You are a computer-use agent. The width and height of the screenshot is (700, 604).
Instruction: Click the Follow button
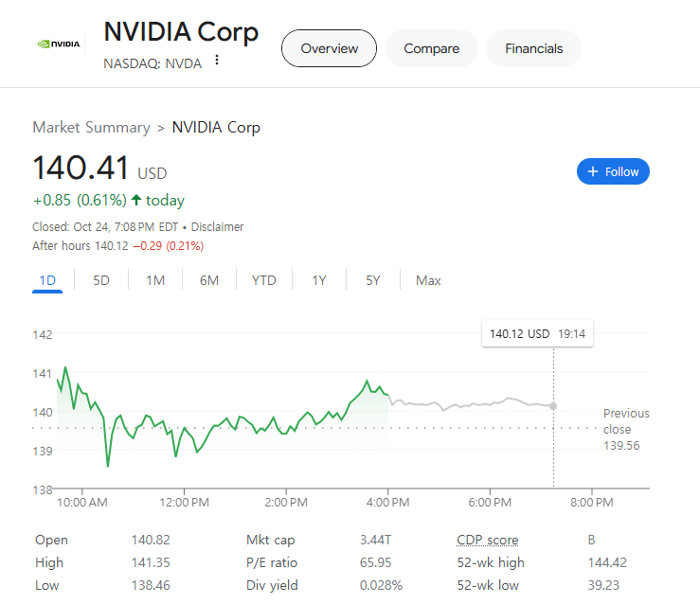point(613,171)
